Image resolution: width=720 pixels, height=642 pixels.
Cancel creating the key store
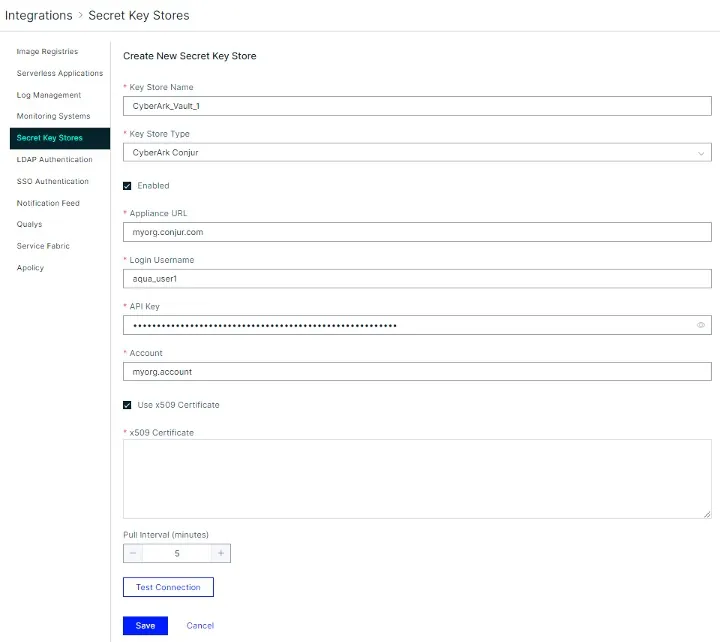click(200, 626)
